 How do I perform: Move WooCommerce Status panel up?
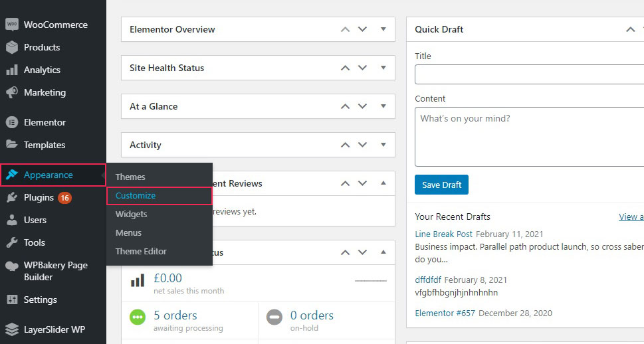point(346,252)
